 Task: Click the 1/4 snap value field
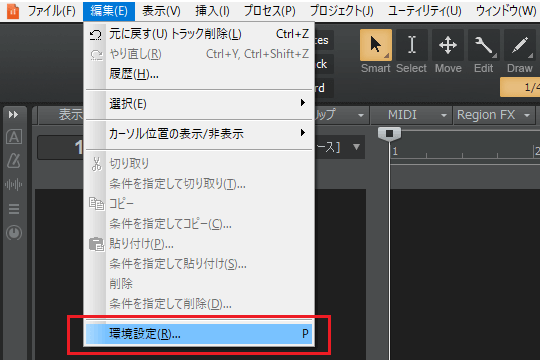click(x=520, y=87)
